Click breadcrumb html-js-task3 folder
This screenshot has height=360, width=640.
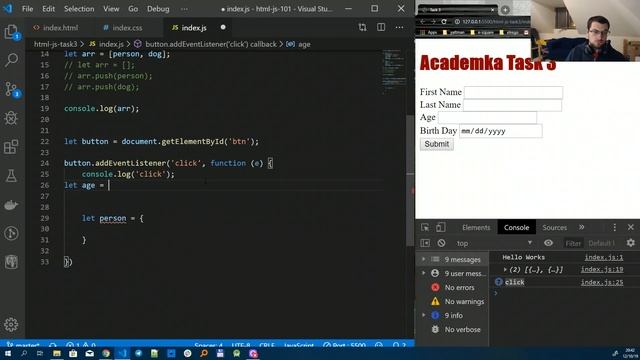56,44
